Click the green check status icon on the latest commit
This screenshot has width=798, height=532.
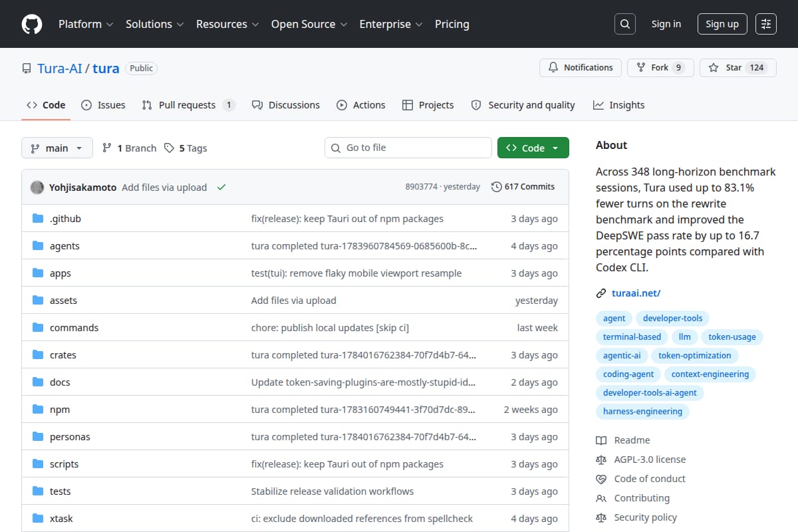[x=221, y=188]
